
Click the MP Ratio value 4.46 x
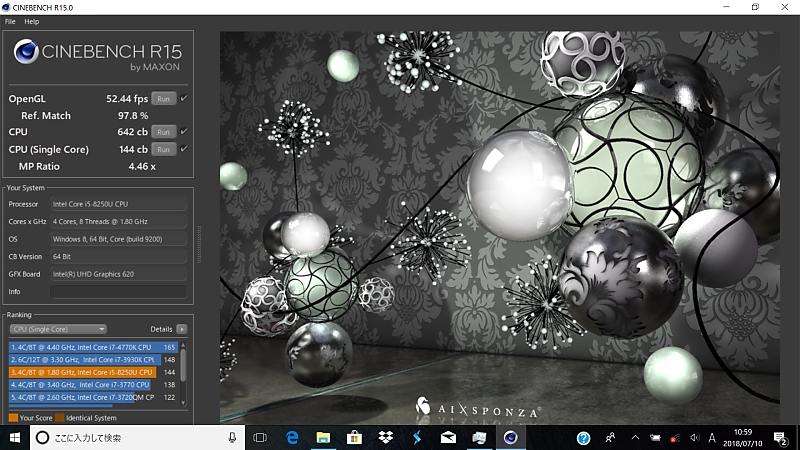coord(142,166)
